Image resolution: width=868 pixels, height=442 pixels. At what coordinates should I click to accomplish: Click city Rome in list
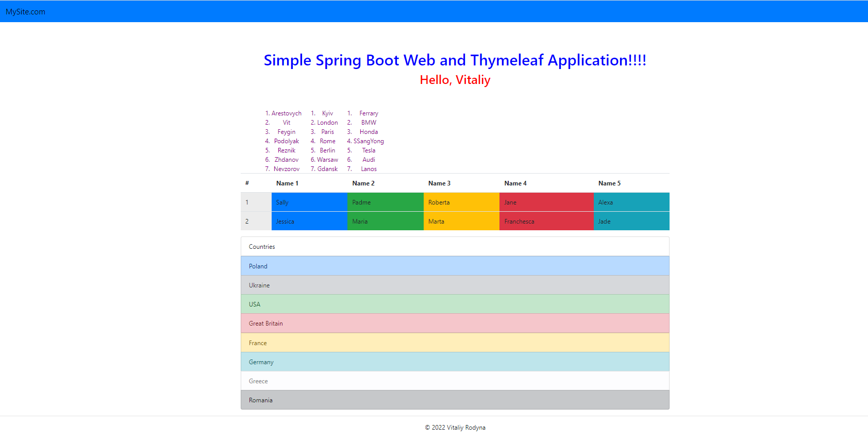[327, 141]
